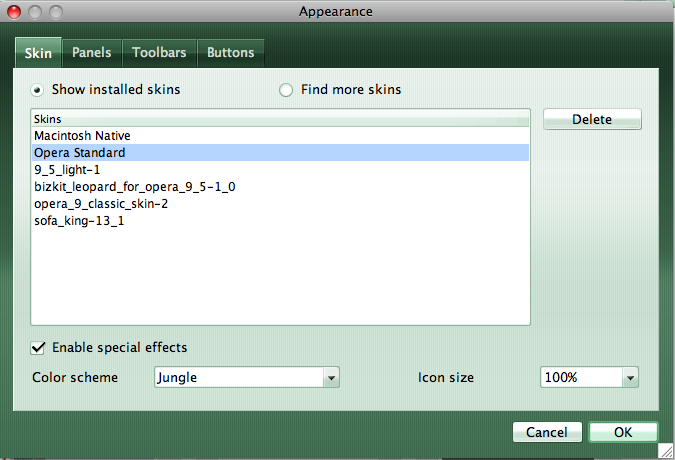Select Find more skins radio button
675x460 pixels.
coord(286,90)
